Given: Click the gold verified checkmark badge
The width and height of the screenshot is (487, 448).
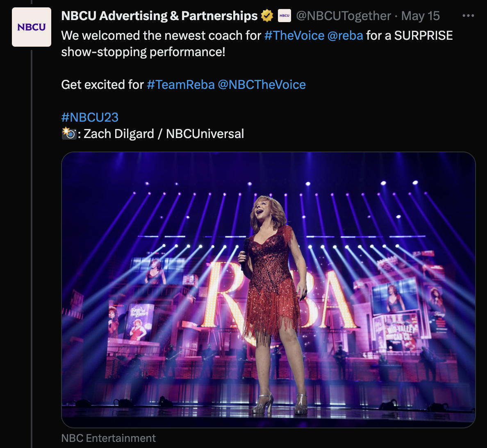Looking at the screenshot, I should pos(267,16).
